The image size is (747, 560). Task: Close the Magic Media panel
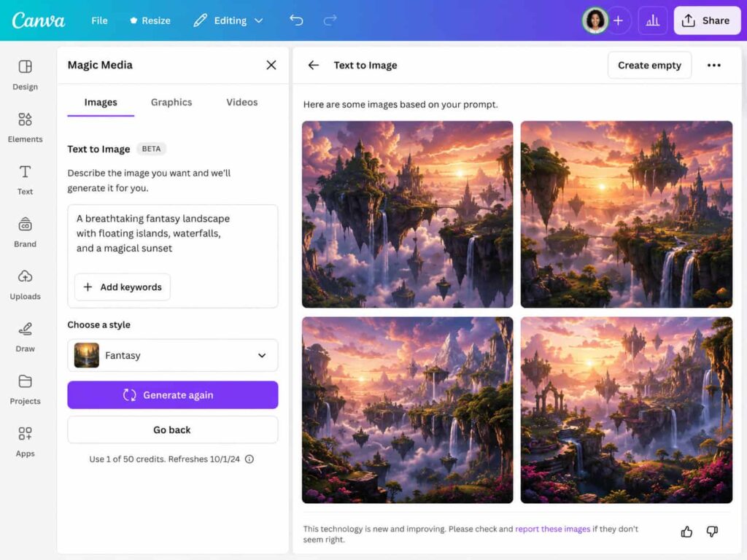click(x=271, y=65)
